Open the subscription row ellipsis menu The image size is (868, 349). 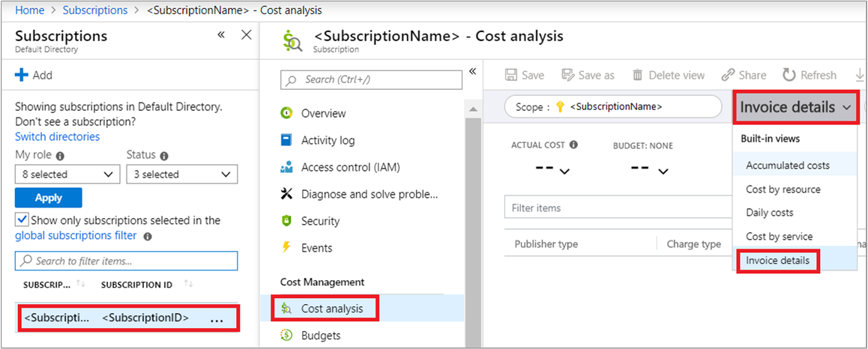coord(217,319)
